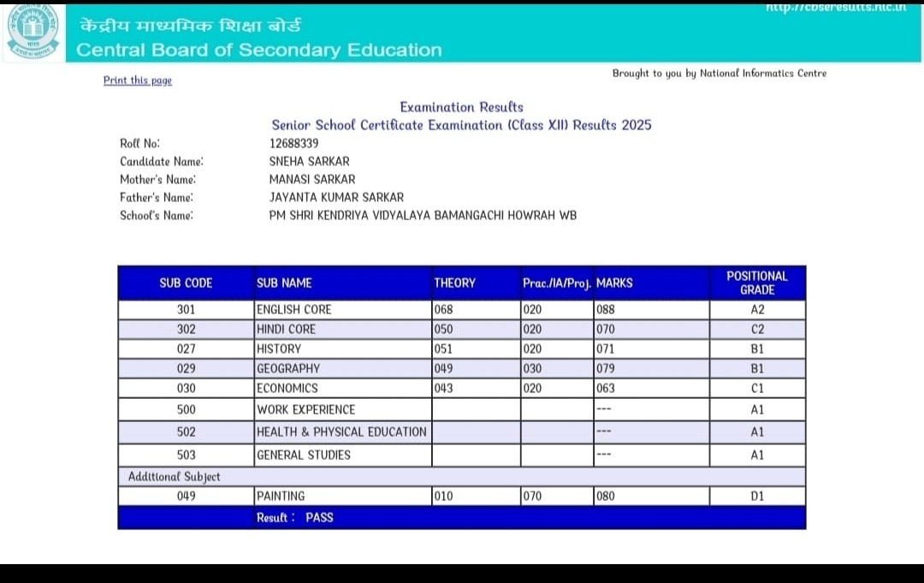Select the HINDI CORE subject cell
Screen dimensions: 924x583
point(286,329)
